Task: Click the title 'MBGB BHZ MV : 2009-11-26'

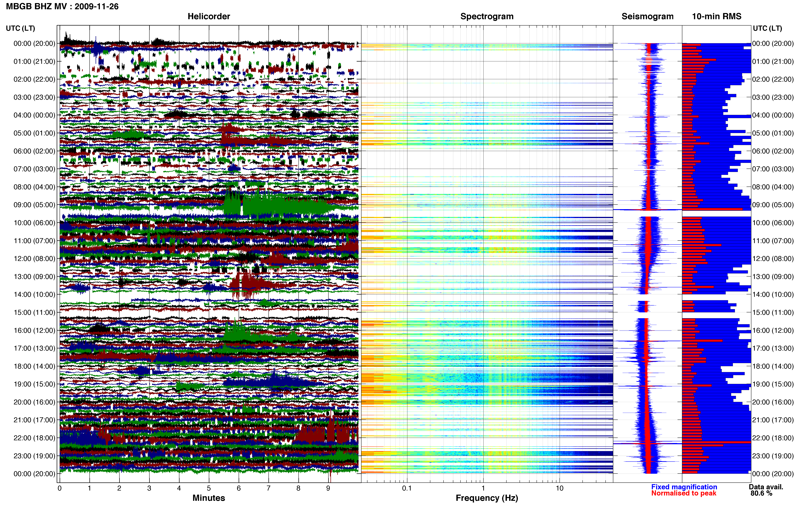Action: click(x=62, y=6)
